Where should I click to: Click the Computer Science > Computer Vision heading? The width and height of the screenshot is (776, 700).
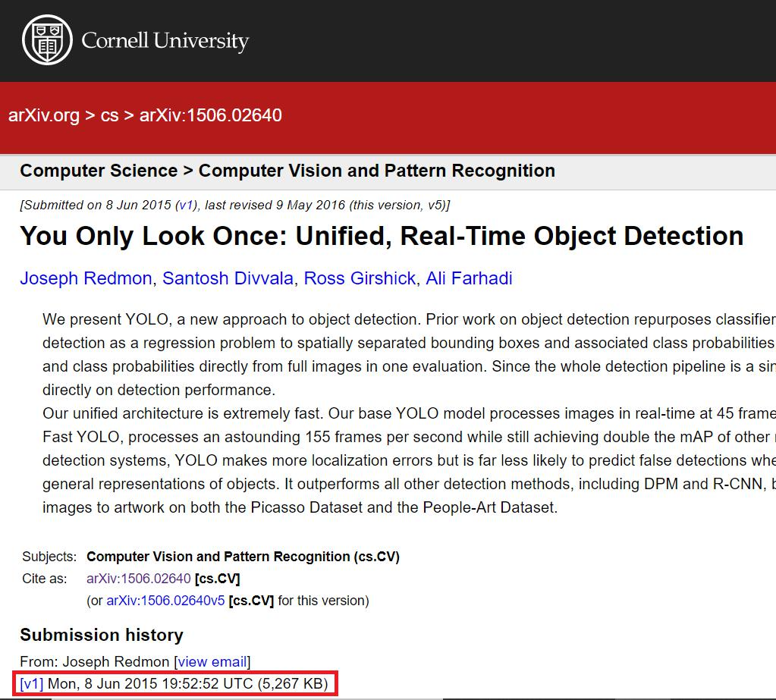[x=287, y=171]
